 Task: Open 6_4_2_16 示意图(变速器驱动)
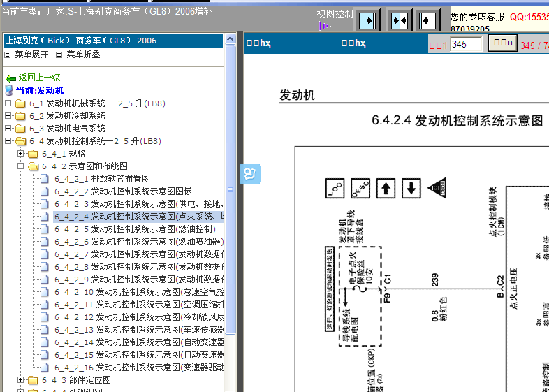[139, 368]
